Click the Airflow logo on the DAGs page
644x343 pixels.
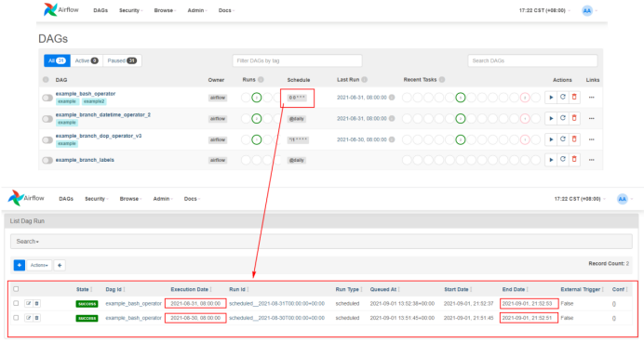(x=60, y=10)
